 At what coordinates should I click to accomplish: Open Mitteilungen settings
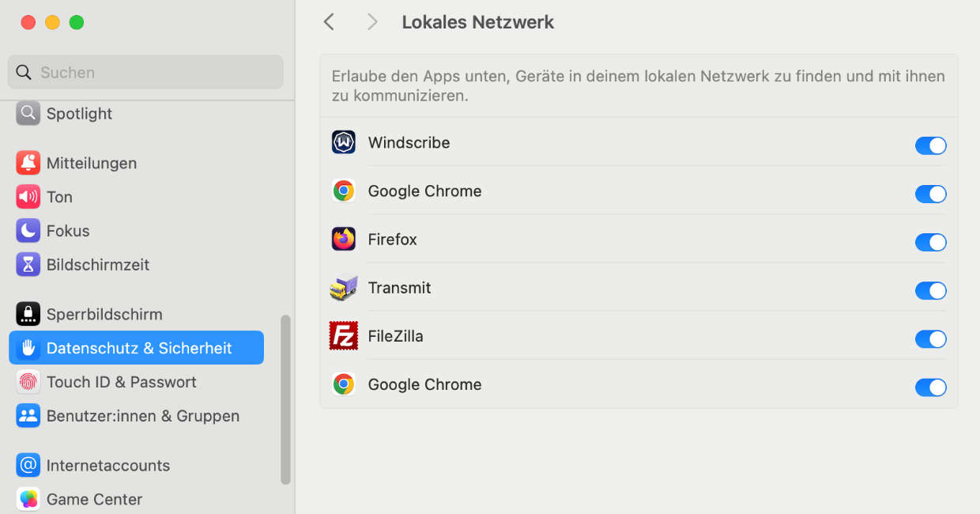pos(136,164)
